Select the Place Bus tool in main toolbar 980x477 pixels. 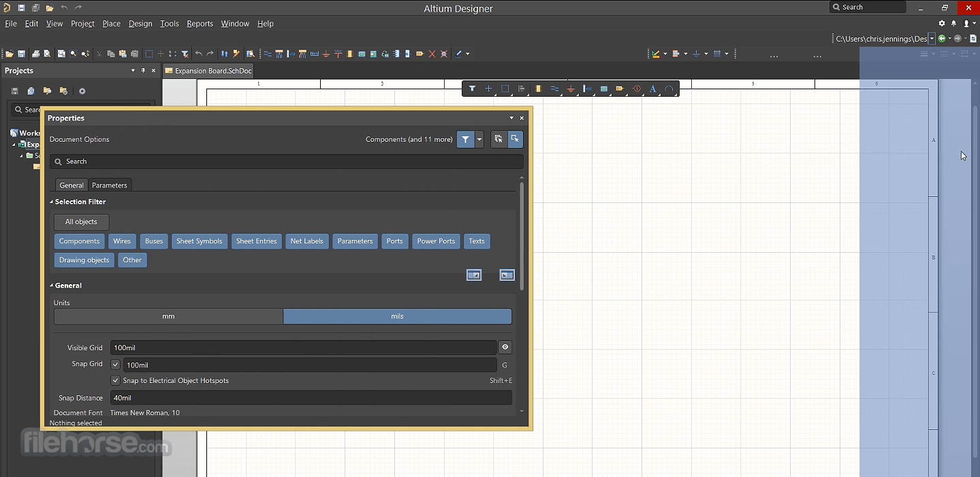pyautogui.click(x=279, y=54)
